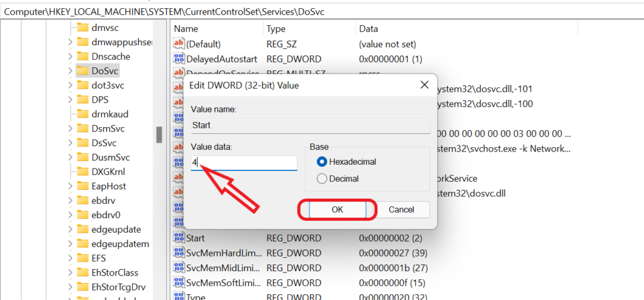The image size is (644, 300).
Task: Click the SvcMemSoftLimit DWORD icon
Action: point(179,283)
